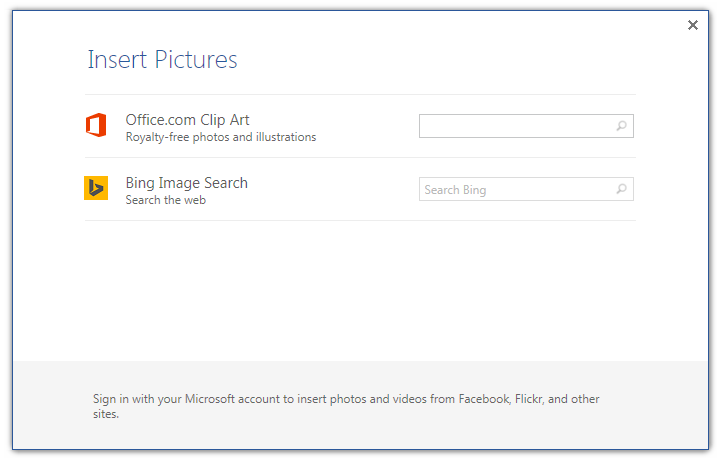Click the Bing search magnifier icon
The image size is (722, 461).
[x=621, y=189]
